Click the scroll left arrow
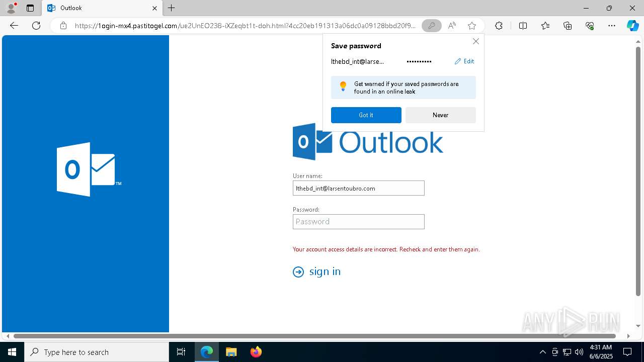644x362 pixels. tap(7, 336)
